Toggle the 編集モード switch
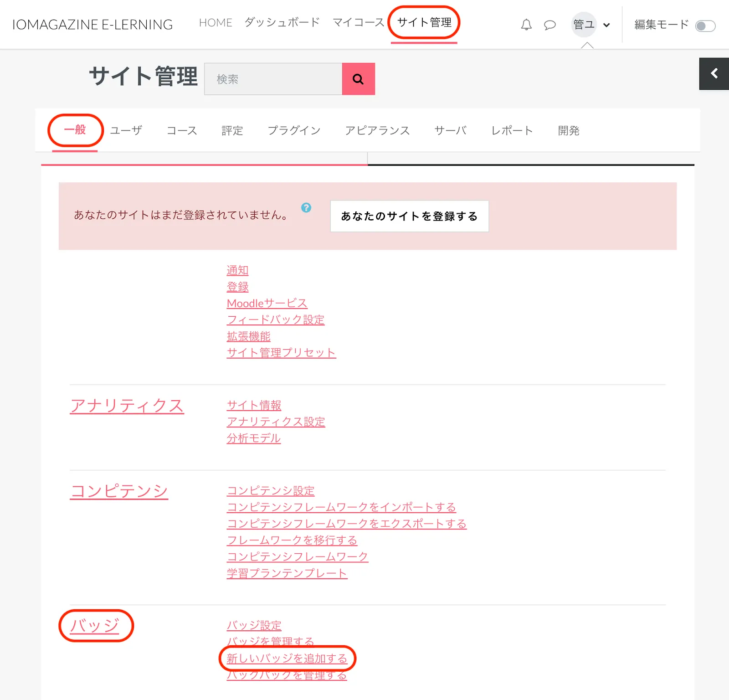Image resolution: width=729 pixels, height=700 pixels. pos(705,26)
